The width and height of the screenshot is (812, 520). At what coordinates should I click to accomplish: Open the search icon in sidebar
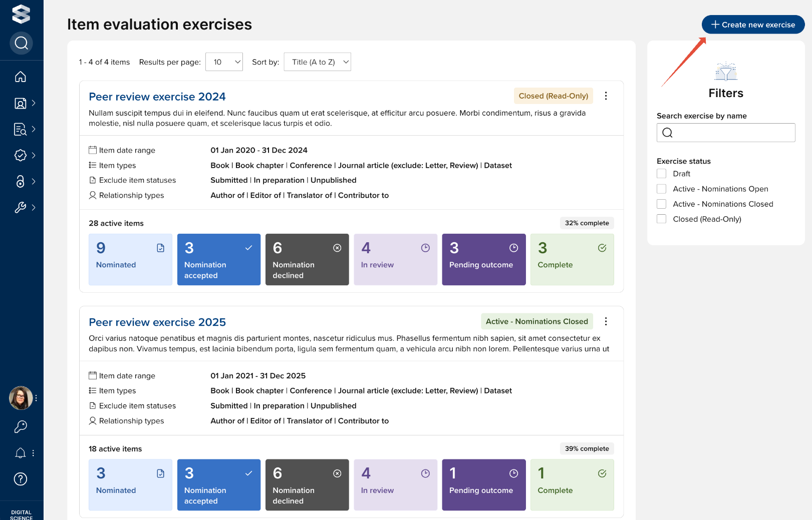(21, 43)
